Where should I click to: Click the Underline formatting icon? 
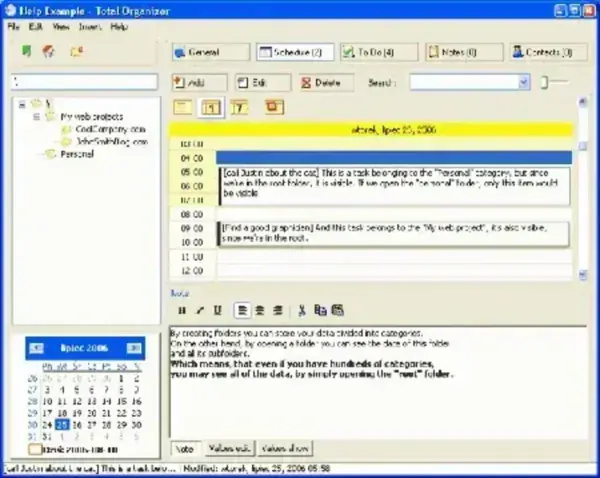(x=217, y=311)
